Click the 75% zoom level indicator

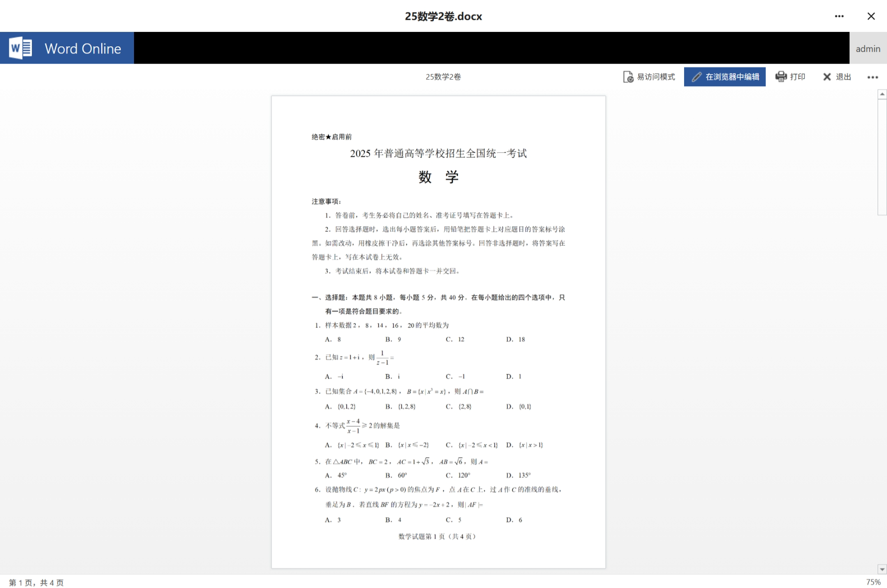[x=873, y=582]
